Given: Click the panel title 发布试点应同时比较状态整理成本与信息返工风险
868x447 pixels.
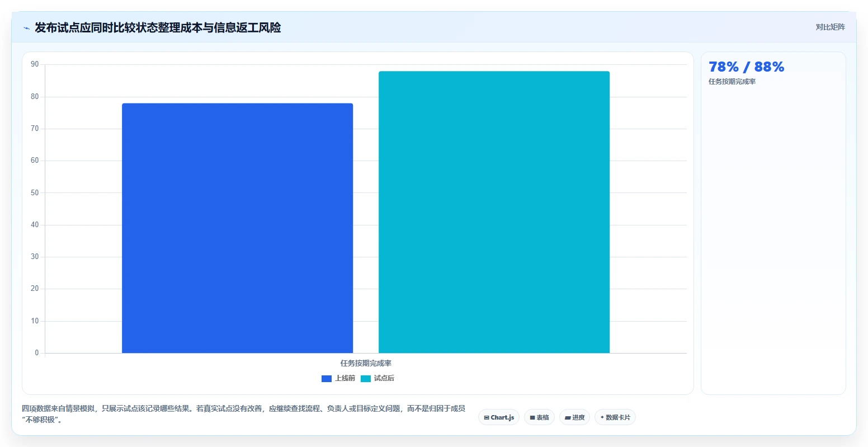Looking at the screenshot, I should 158,28.
